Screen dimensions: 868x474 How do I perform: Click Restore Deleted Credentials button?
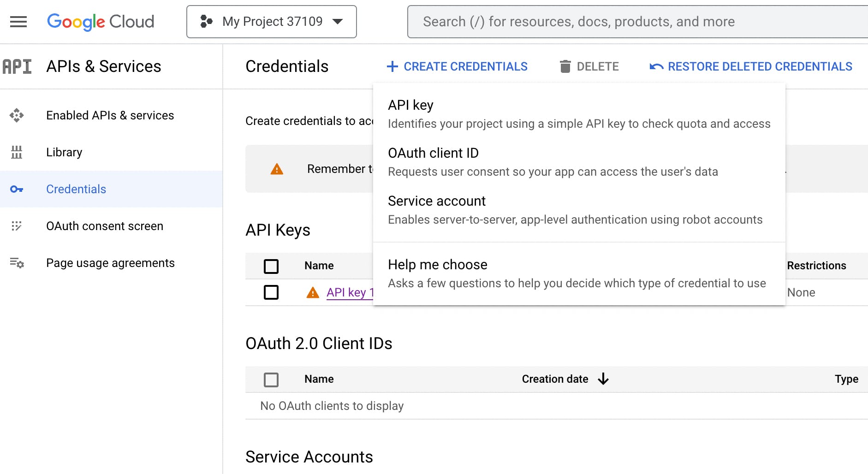click(750, 66)
